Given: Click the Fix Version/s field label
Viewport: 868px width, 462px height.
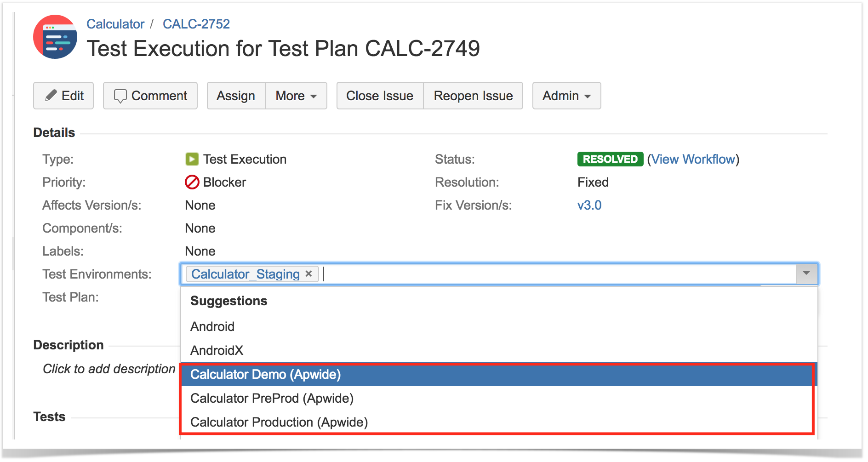Looking at the screenshot, I should pos(474,205).
